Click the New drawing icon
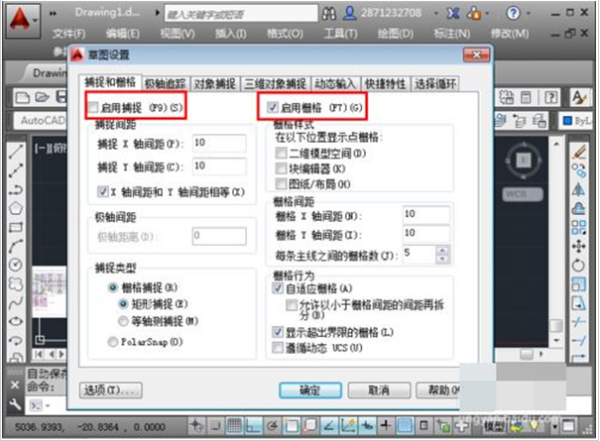The width and height of the screenshot is (600, 441). coord(23,97)
